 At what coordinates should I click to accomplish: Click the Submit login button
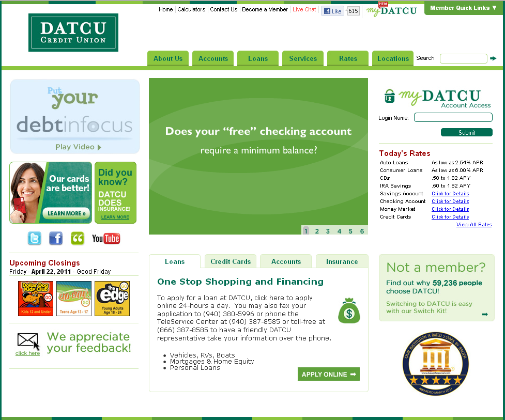[x=467, y=132]
